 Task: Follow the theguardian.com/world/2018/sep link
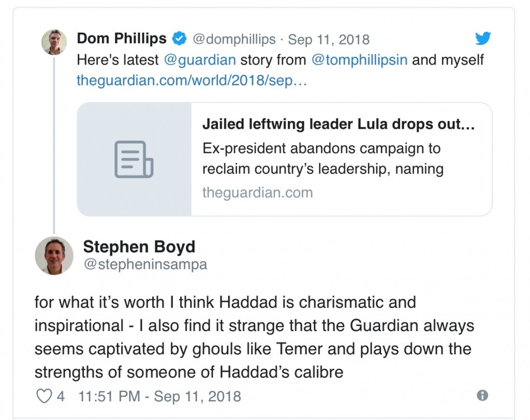[192, 80]
